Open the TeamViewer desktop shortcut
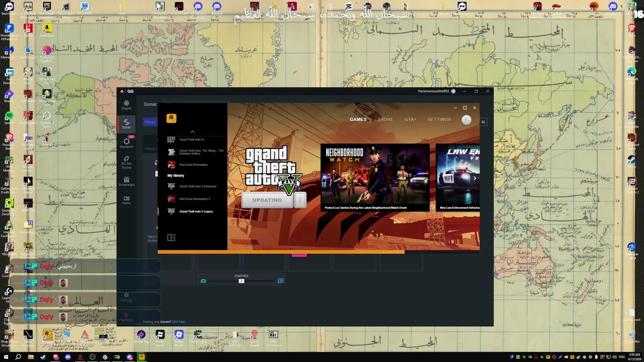 9,8
